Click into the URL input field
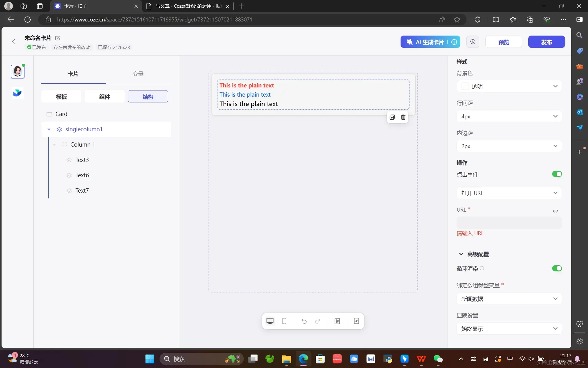Screen dimensions: 588x368 pos(509,223)
